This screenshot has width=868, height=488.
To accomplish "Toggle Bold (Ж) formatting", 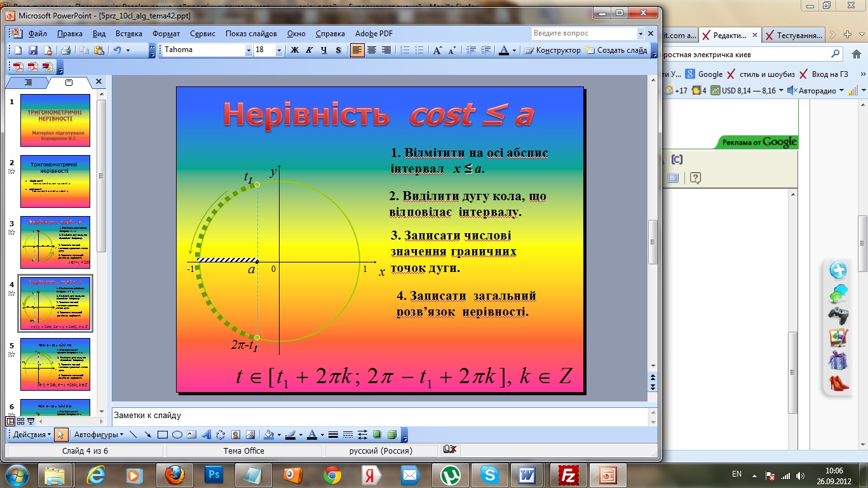I will click(x=295, y=50).
